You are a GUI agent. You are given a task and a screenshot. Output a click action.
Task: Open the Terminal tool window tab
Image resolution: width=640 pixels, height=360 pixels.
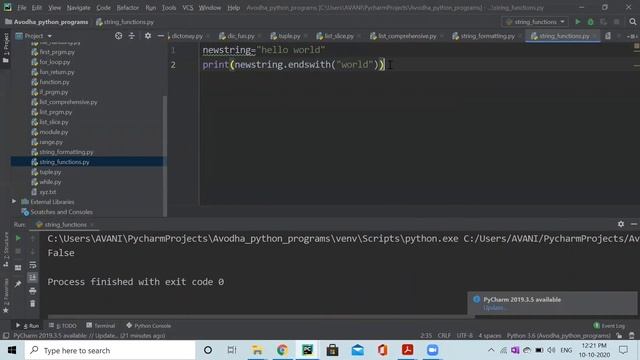click(x=100, y=326)
